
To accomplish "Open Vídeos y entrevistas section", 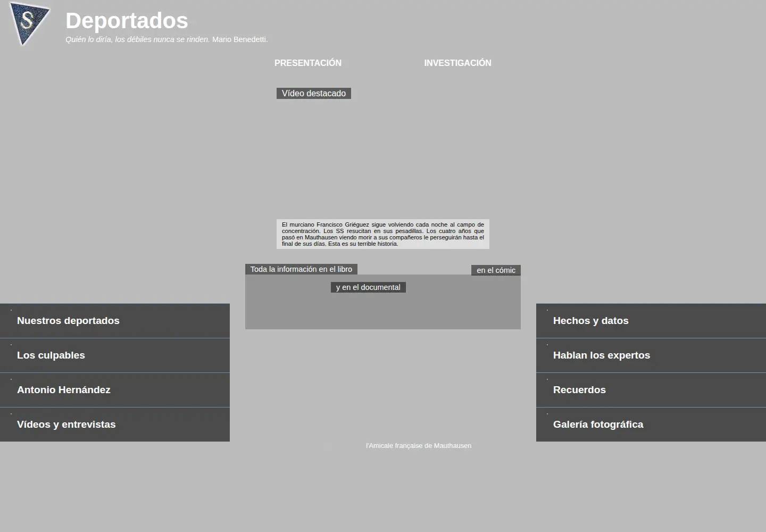I will 115,425.
